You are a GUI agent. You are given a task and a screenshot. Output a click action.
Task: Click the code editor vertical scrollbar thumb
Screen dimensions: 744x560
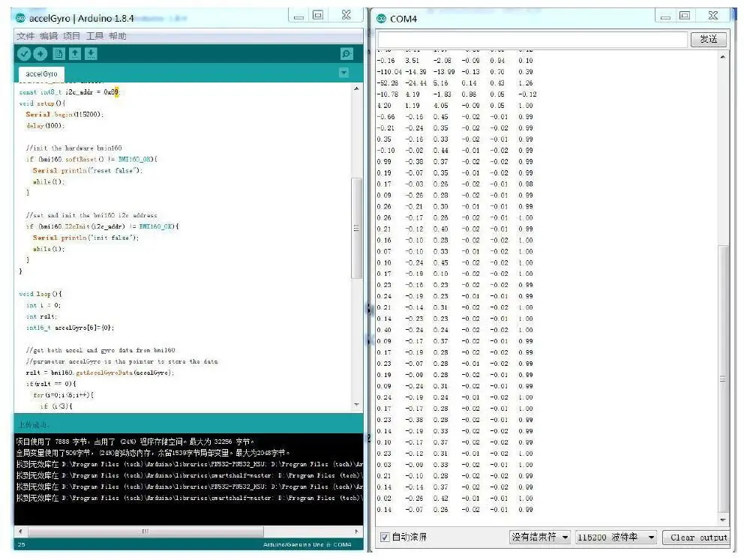pyautogui.click(x=356, y=228)
